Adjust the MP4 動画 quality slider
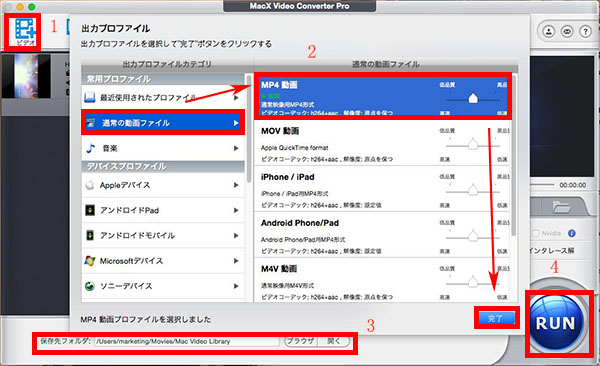 [473, 99]
